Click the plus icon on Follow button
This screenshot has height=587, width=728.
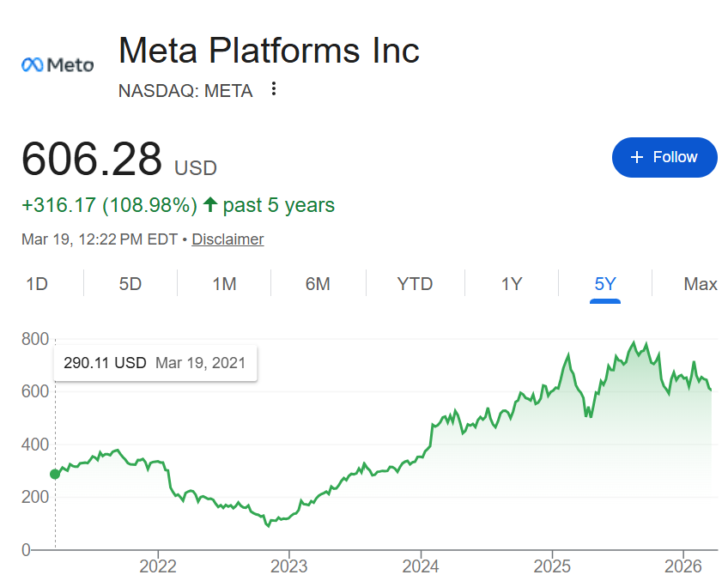pos(636,157)
